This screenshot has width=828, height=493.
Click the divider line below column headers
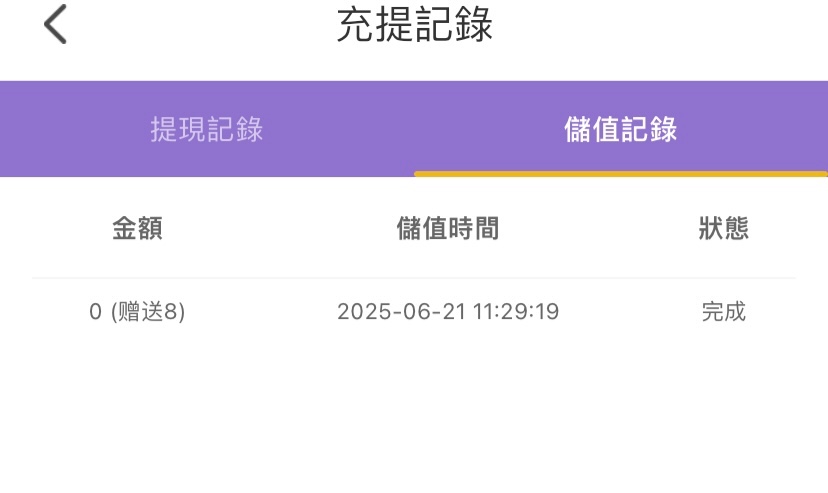414,278
